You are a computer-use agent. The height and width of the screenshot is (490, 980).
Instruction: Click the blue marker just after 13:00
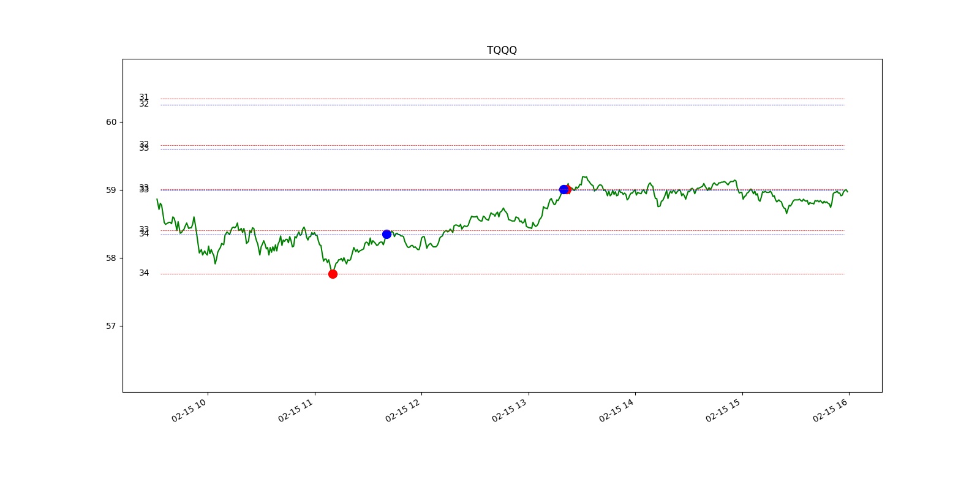563,189
